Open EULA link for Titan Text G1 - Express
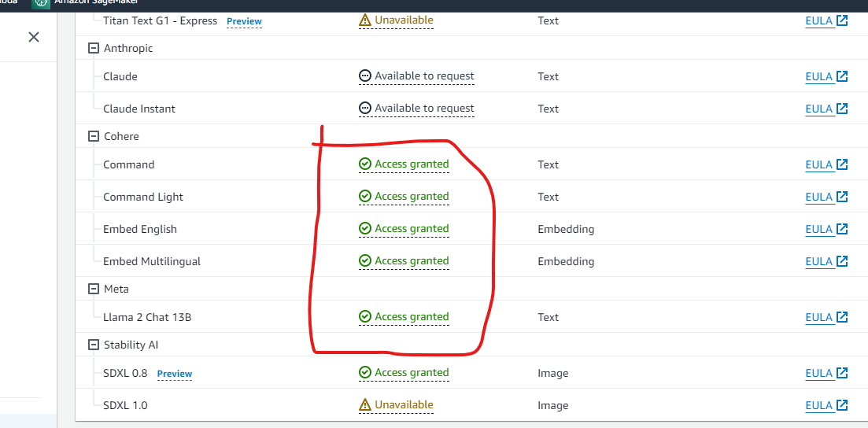Image resolution: width=868 pixels, height=428 pixels. click(x=826, y=21)
